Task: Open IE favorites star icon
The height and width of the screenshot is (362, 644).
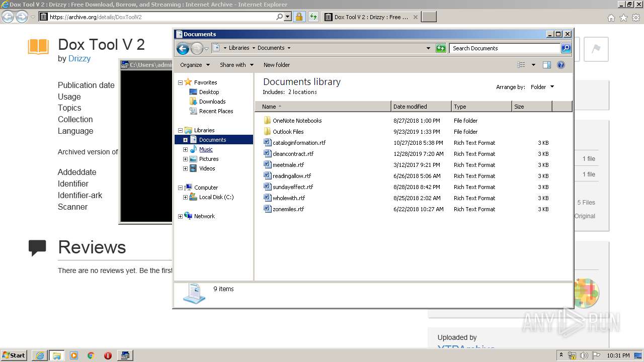Action: click(x=623, y=18)
